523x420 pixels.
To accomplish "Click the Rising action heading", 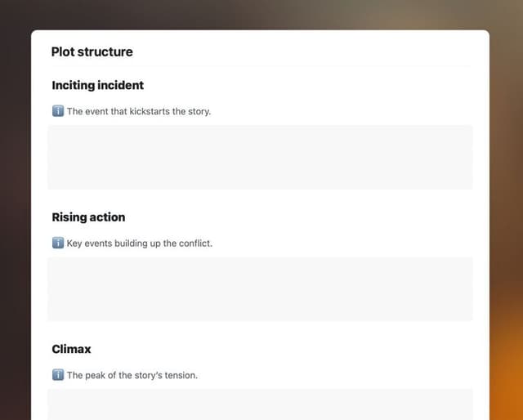I will [x=88, y=217].
